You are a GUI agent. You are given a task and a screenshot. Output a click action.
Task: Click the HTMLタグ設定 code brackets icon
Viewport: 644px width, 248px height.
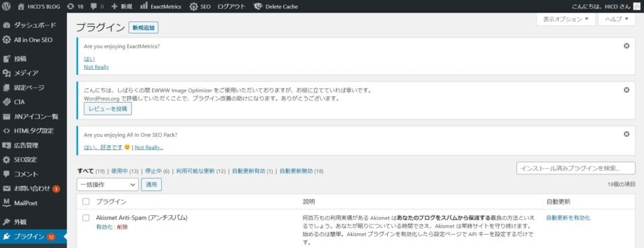[x=6, y=131]
